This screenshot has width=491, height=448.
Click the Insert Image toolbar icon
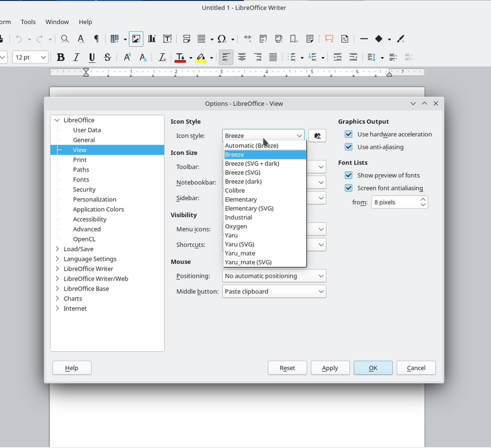[x=136, y=39]
